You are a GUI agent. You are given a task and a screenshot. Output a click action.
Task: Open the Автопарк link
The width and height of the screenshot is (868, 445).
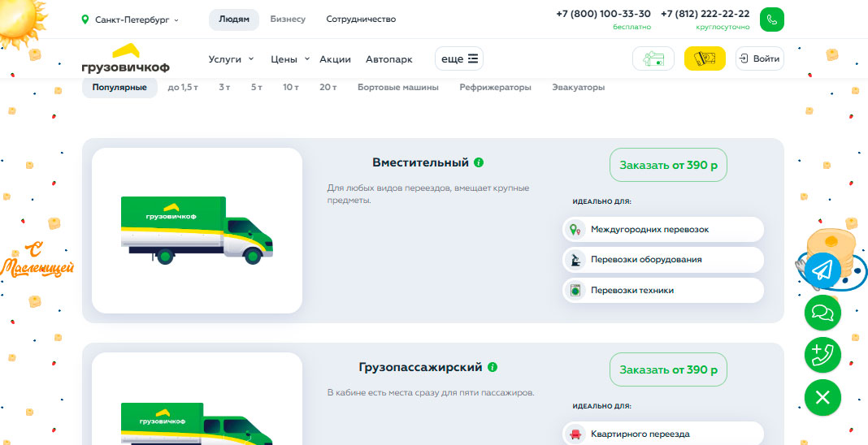click(389, 59)
